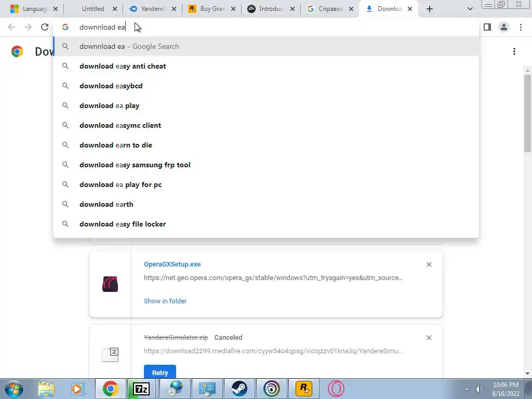Go back with the back arrow
Viewport: 532px width, 399px height.
coord(11,27)
